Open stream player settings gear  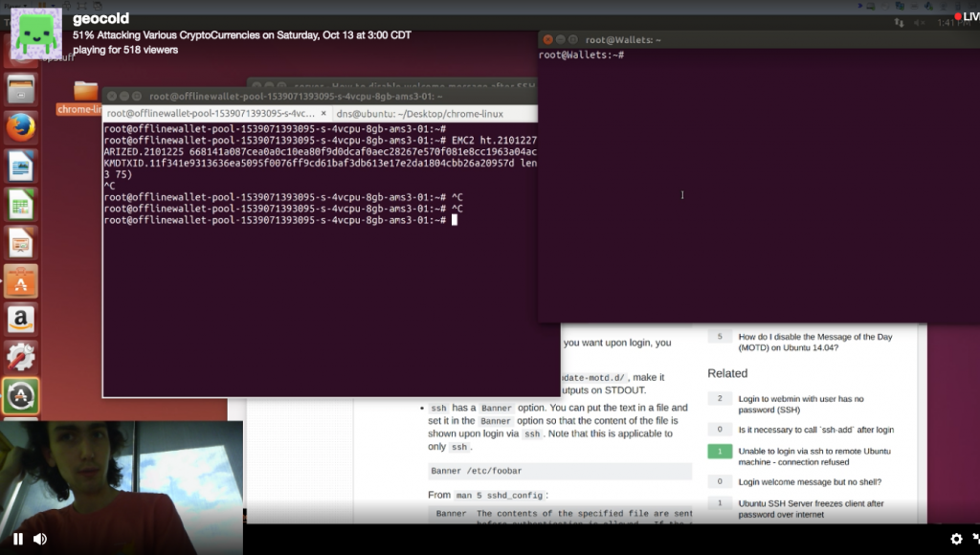click(x=956, y=539)
